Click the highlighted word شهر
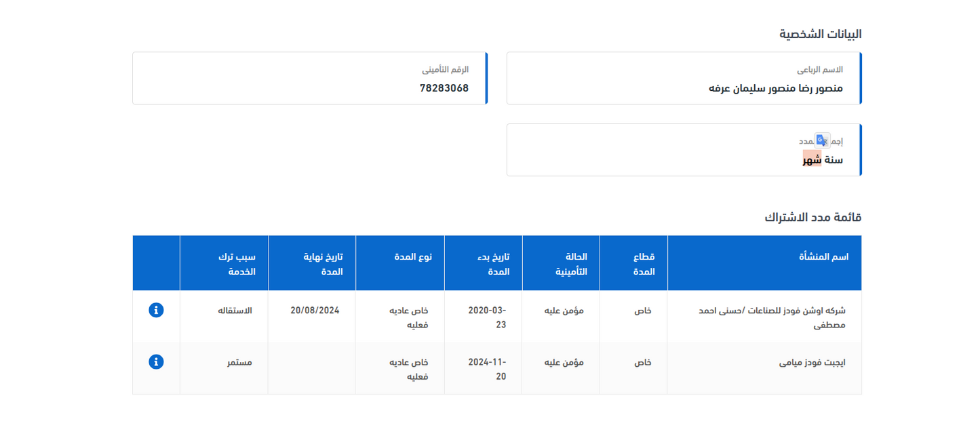The height and width of the screenshot is (440, 980). pyautogui.click(x=812, y=159)
